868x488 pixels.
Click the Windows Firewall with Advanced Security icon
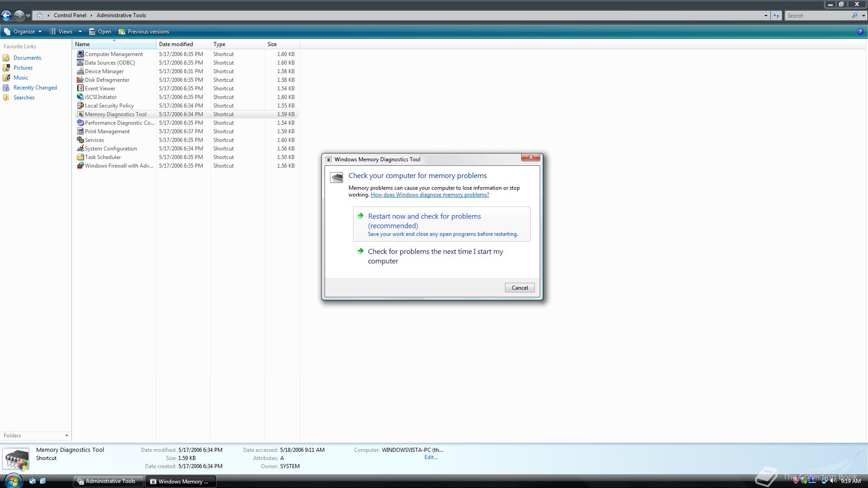(80, 165)
